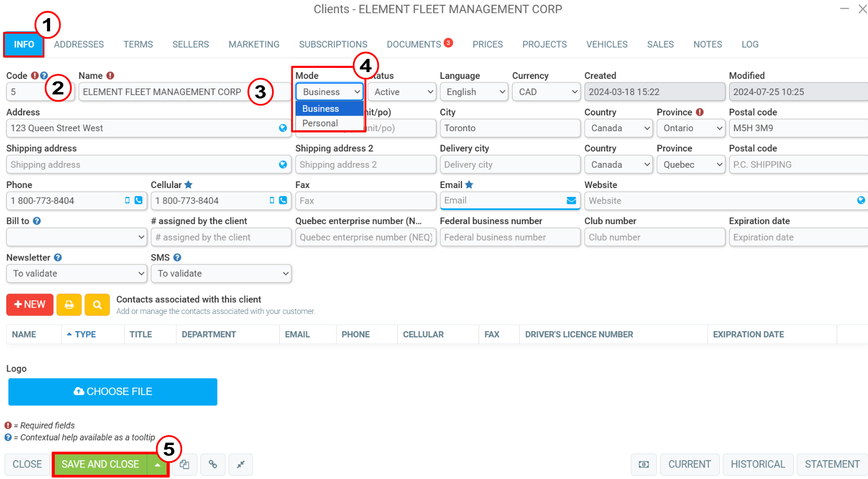The width and height of the screenshot is (868, 479).
Task: Open the website via the globe icon
Action: click(x=861, y=201)
